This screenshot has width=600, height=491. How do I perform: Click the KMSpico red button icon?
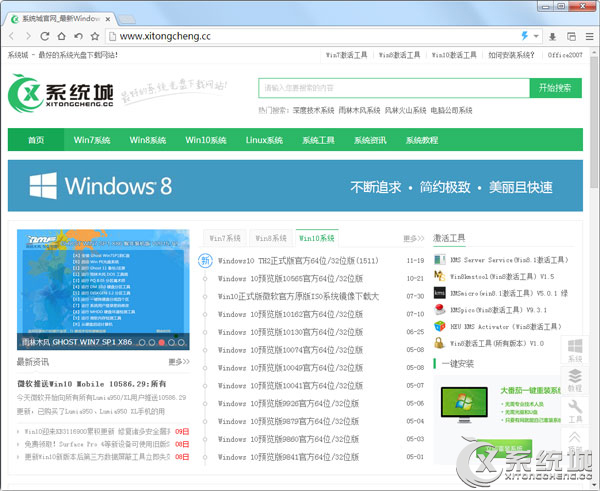[x=440, y=310]
